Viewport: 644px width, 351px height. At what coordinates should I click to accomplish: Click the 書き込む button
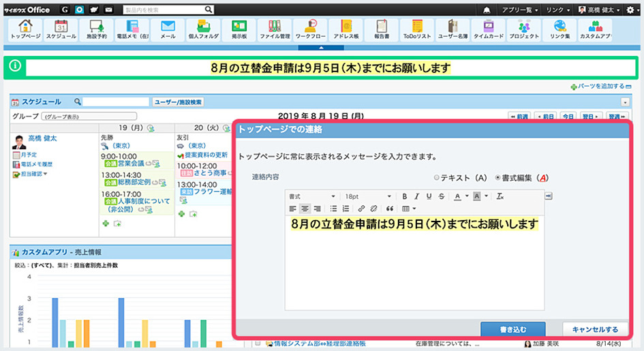(x=512, y=329)
